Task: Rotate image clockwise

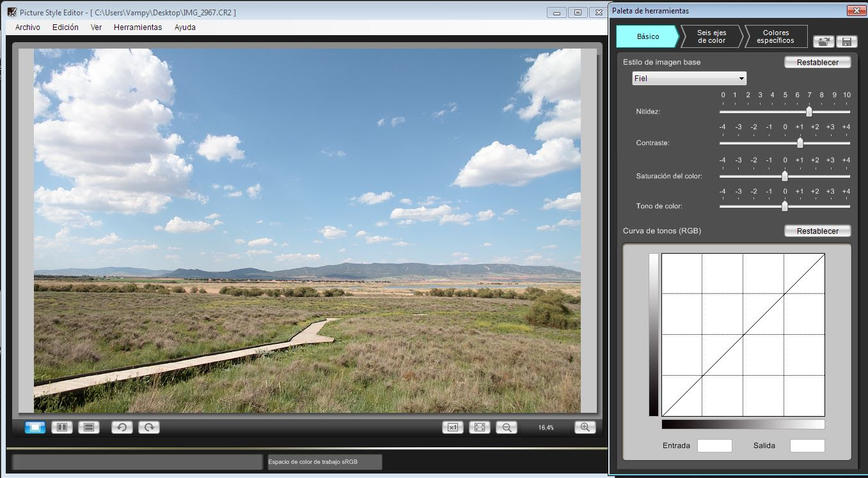Action: point(149,428)
